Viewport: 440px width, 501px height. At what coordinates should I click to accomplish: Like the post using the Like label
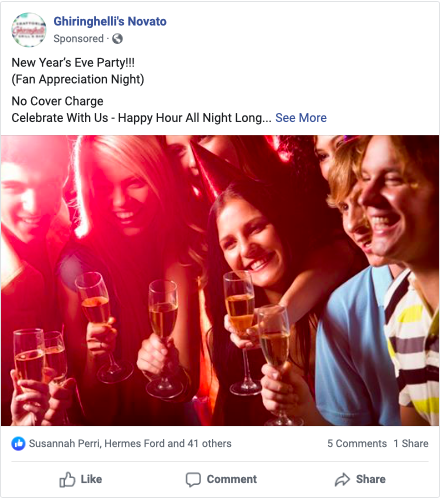click(x=91, y=479)
